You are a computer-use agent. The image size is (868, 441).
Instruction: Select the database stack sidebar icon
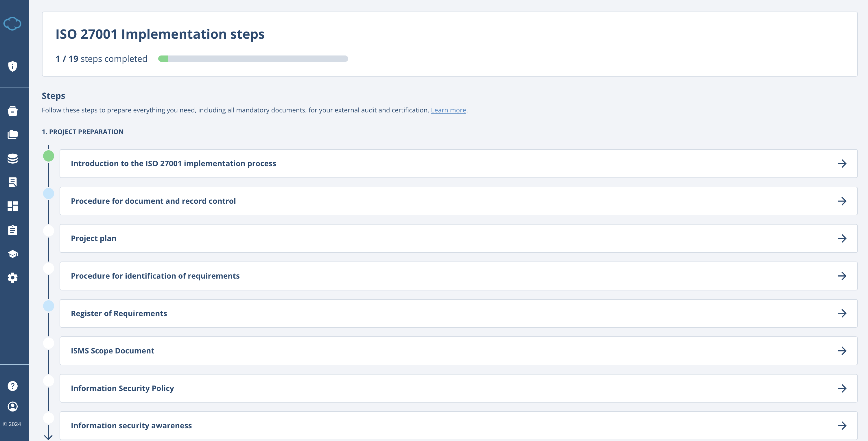12,159
